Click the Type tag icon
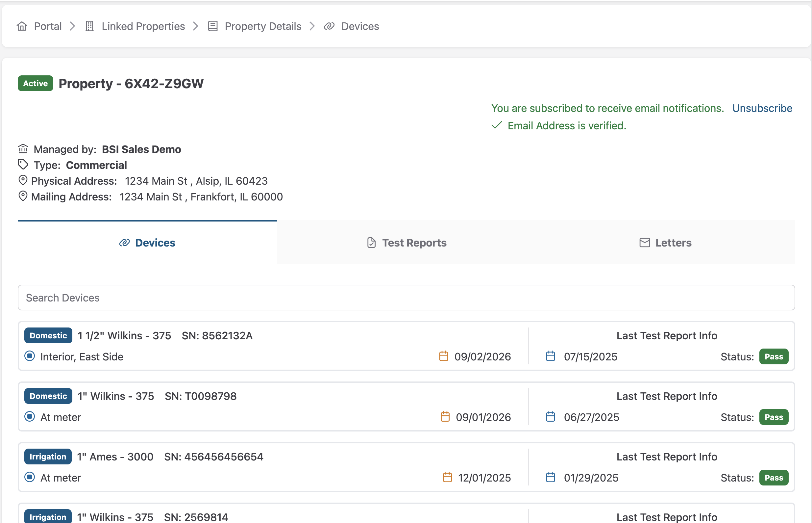The width and height of the screenshot is (812, 523). (23, 165)
